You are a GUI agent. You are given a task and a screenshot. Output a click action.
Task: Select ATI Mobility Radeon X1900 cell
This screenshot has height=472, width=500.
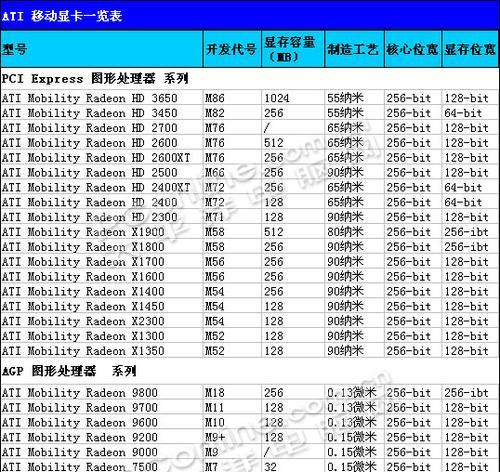(101, 231)
